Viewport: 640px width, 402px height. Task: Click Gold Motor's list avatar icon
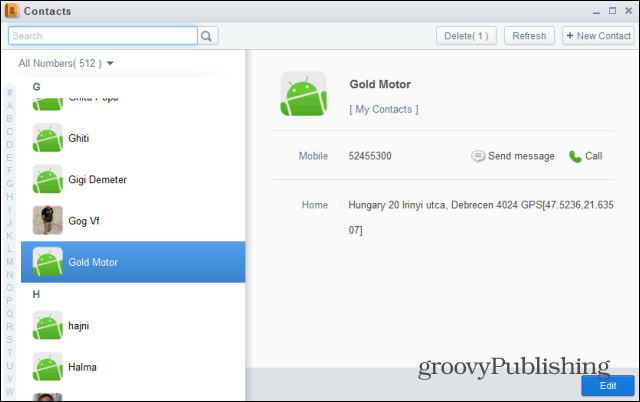point(48,262)
